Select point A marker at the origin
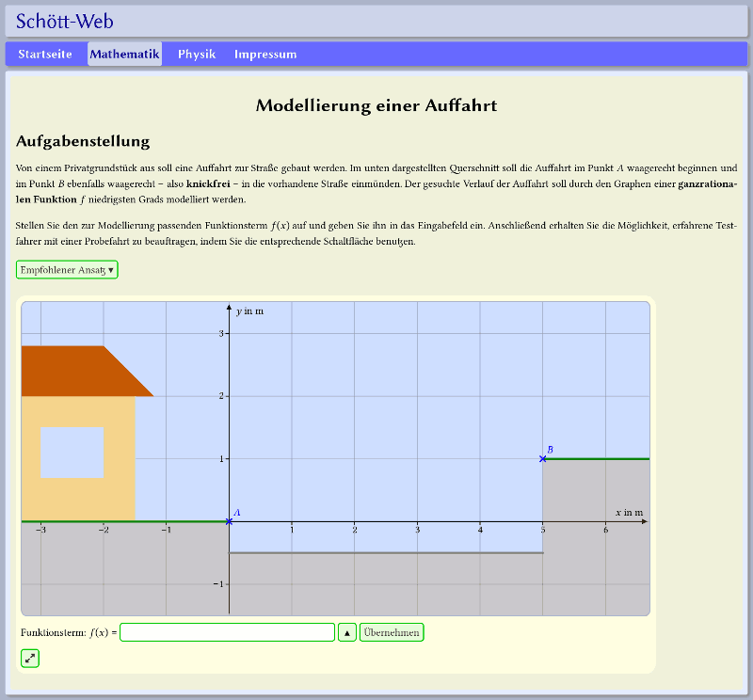 pyautogui.click(x=229, y=521)
